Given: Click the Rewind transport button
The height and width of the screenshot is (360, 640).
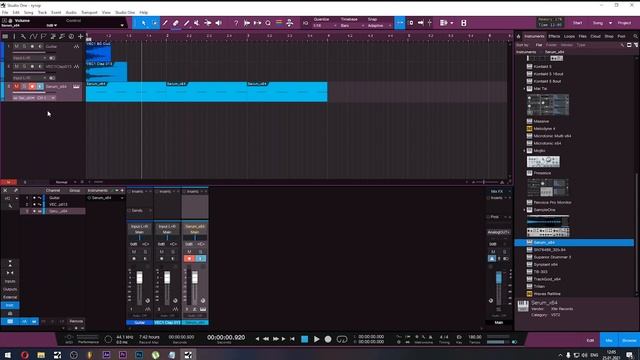Looking at the screenshot, I should (x=266, y=339).
